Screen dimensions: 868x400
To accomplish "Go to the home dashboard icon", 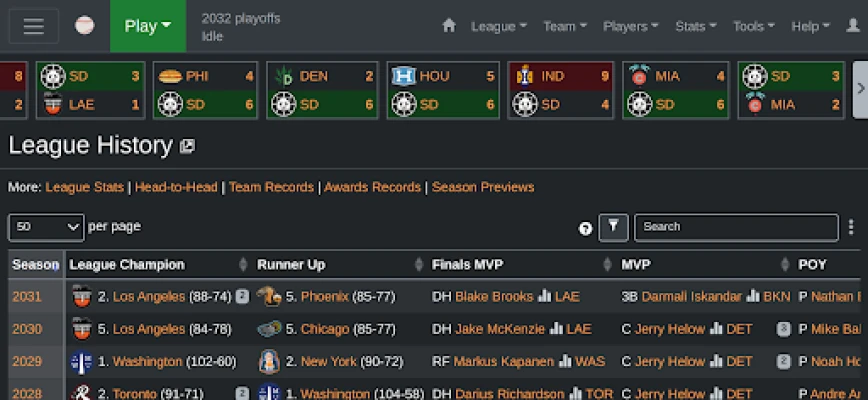I will 449,25.
